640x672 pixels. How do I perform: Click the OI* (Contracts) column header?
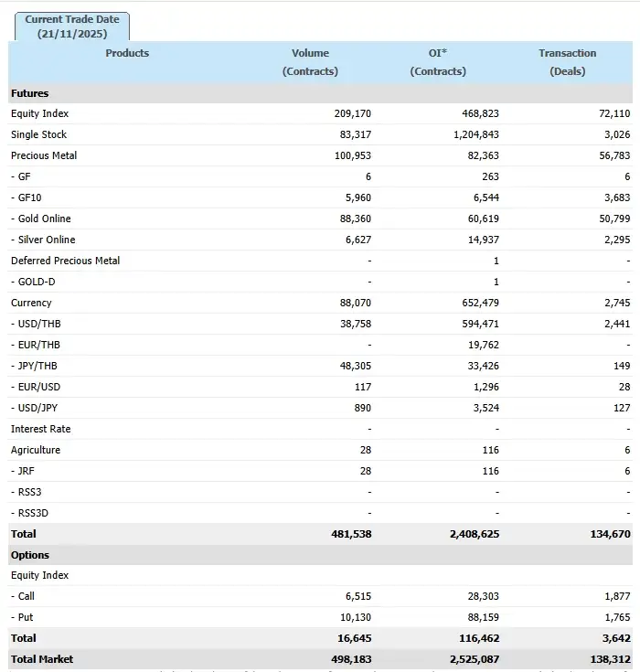(x=438, y=62)
